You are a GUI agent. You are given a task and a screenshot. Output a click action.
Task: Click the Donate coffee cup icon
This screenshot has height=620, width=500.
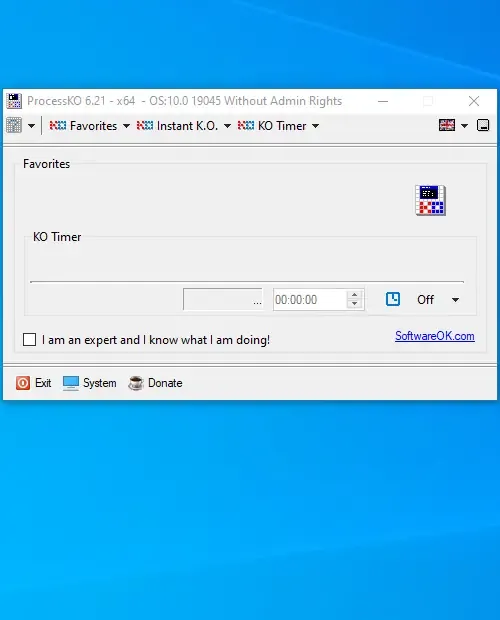[x=136, y=383]
